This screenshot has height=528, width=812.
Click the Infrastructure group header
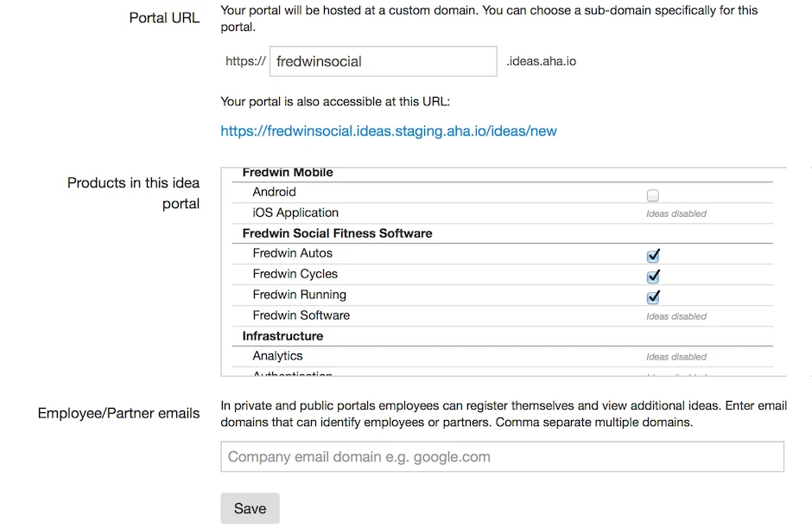[x=282, y=336]
